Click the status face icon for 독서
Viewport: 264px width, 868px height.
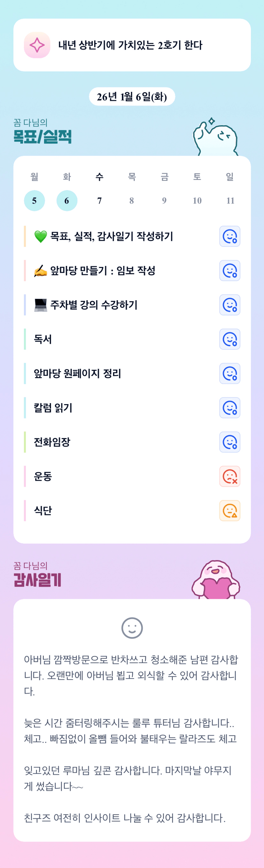(x=230, y=339)
